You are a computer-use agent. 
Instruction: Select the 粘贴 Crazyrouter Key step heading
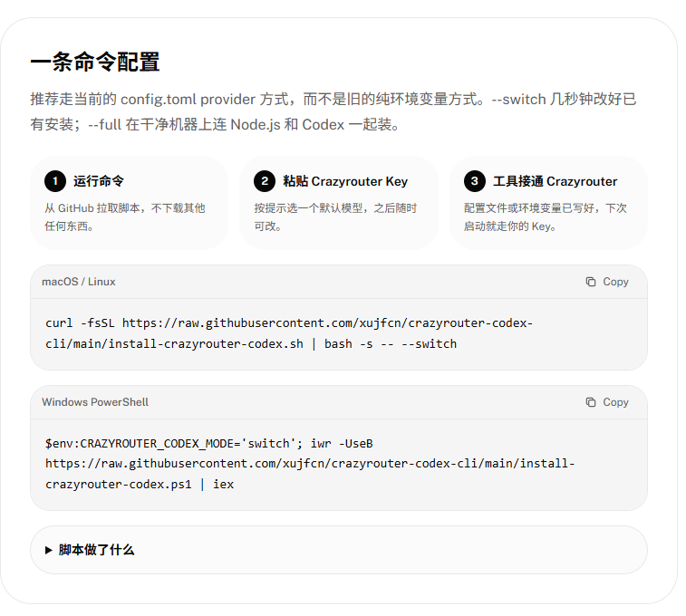pyautogui.click(x=345, y=181)
